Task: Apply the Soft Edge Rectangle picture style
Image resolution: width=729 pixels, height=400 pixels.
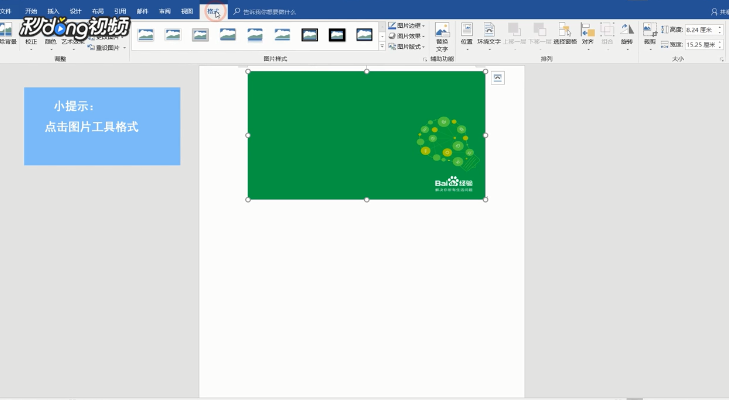Action: [282, 34]
